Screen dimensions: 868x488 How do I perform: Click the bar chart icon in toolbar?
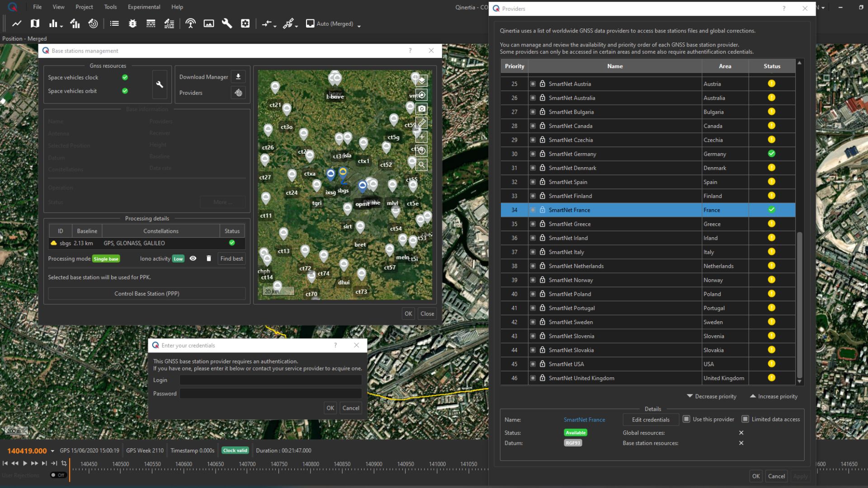(x=53, y=23)
